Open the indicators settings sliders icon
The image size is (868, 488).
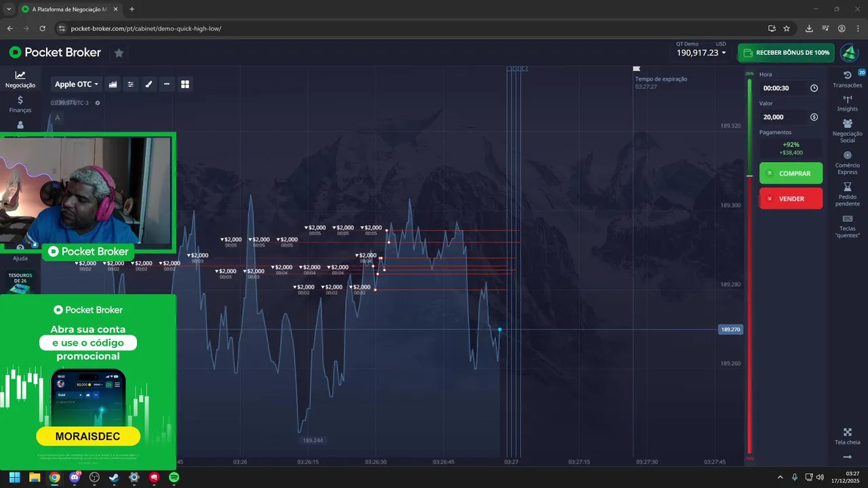(131, 84)
